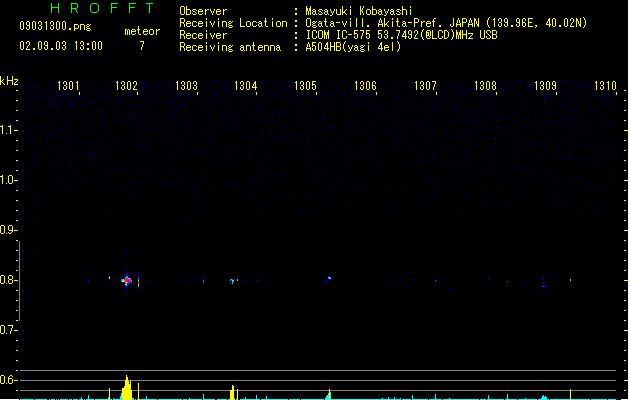Click the meteor echo spot just before 1304
The height and width of the screenshot is (400, 629).
(x=232, y=281)
